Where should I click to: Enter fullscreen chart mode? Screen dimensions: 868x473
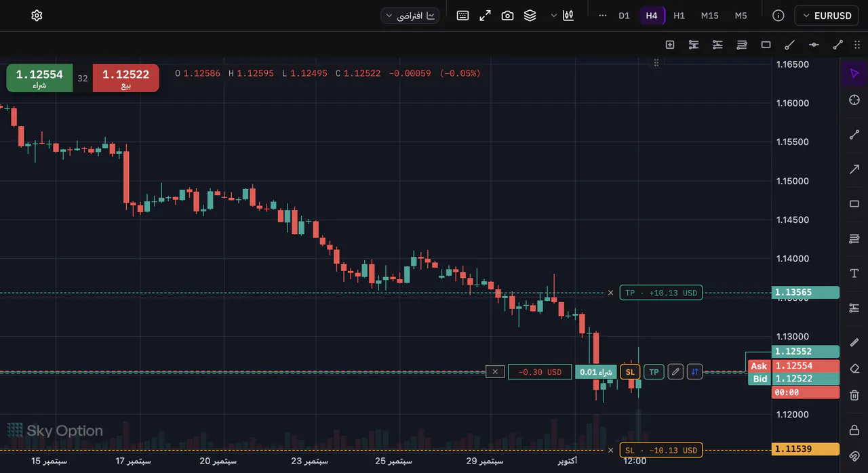click(485, 16)
